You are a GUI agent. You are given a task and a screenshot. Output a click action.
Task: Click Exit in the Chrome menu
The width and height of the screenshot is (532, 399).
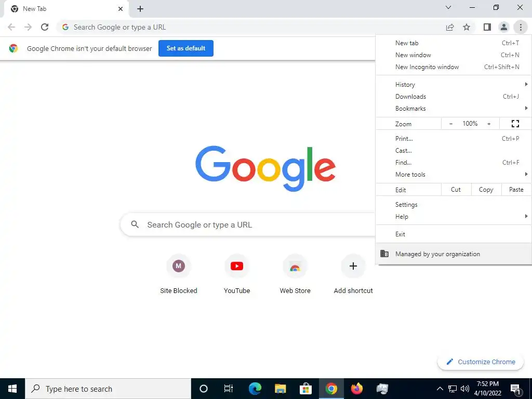click(454, 234)
